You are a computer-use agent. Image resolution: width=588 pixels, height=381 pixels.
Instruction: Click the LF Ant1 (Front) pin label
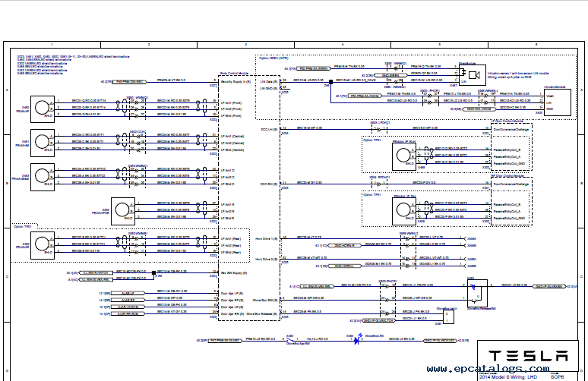[x=231, y=102]
